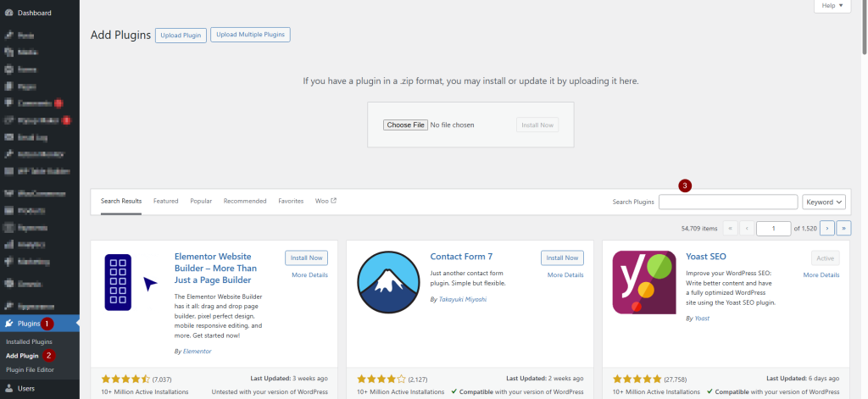Screen dimensions: 868x399
Task: Click the '54,709 items' count text
Action: coord(699,228)
